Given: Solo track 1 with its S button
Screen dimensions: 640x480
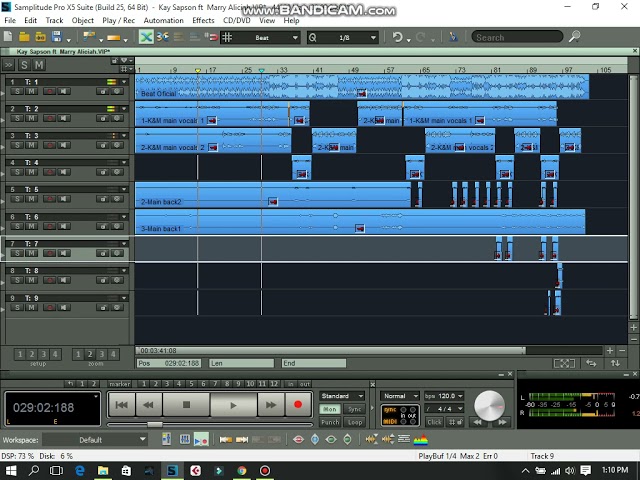Looking at the screenshot, I should (x=17, y=91).
